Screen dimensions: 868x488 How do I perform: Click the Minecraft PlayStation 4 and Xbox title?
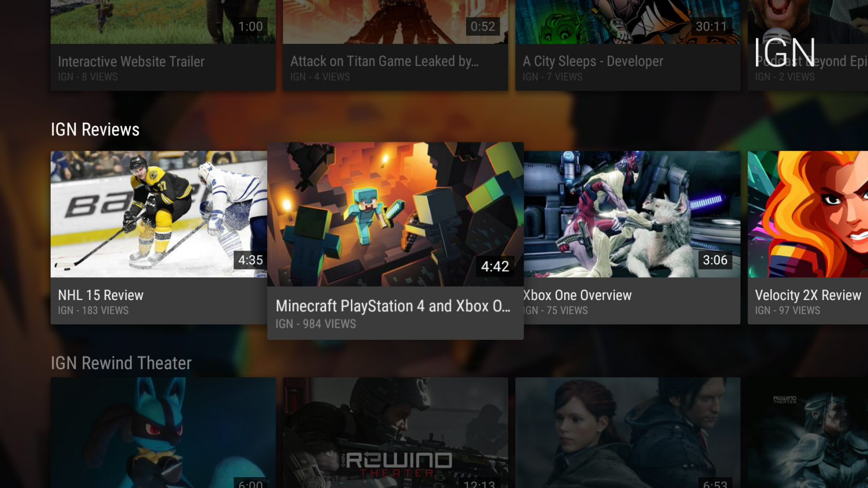(393, 306)
